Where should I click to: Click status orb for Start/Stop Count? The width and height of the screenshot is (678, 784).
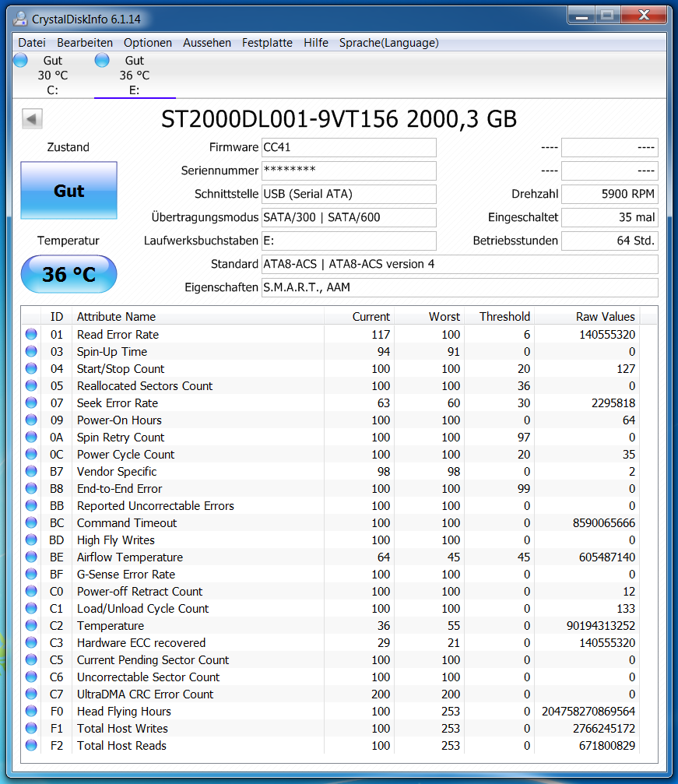31,368
